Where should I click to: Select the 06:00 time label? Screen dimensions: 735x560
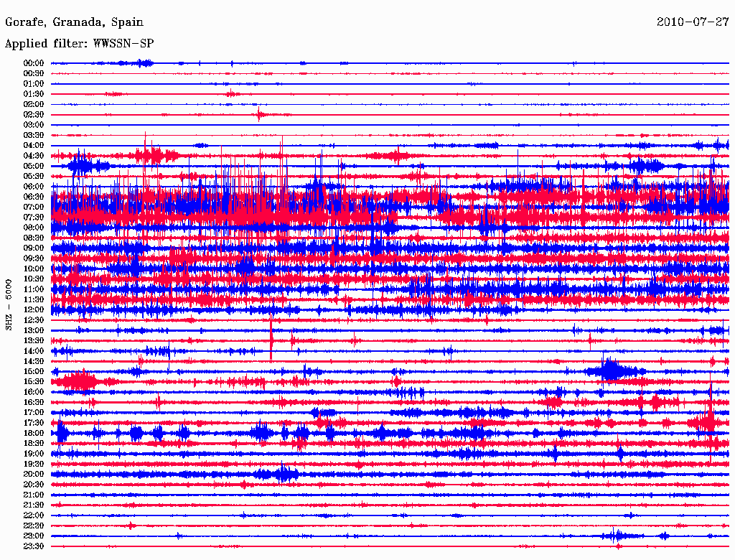tap(33, 186)
